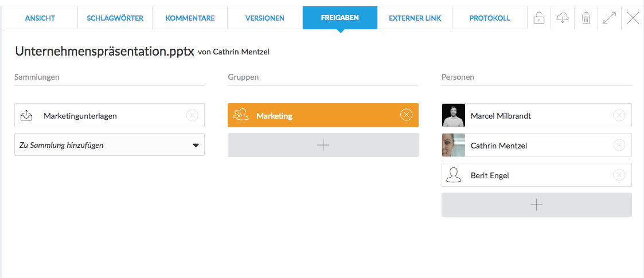
Task: Open Zu Sammlung hinzufügen dropdown
Action: click(110, 144)
